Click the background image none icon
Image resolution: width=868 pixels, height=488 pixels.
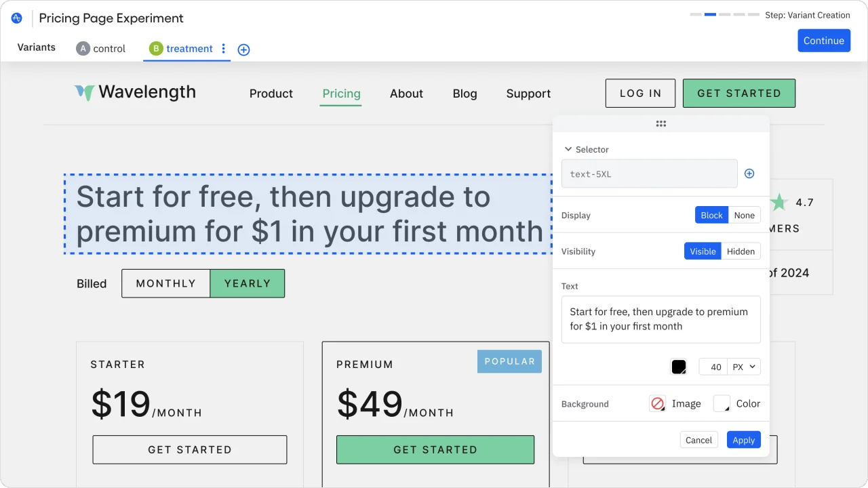coord(657,404)
